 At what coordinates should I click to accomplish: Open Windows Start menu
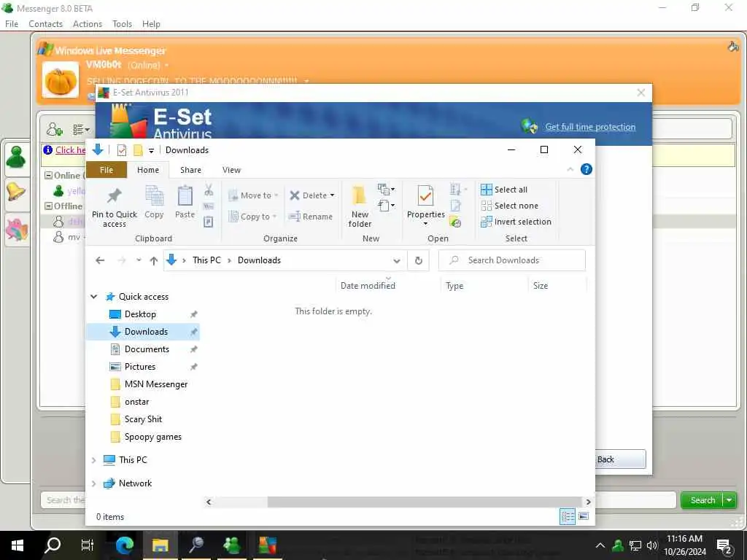click(18, 545)
